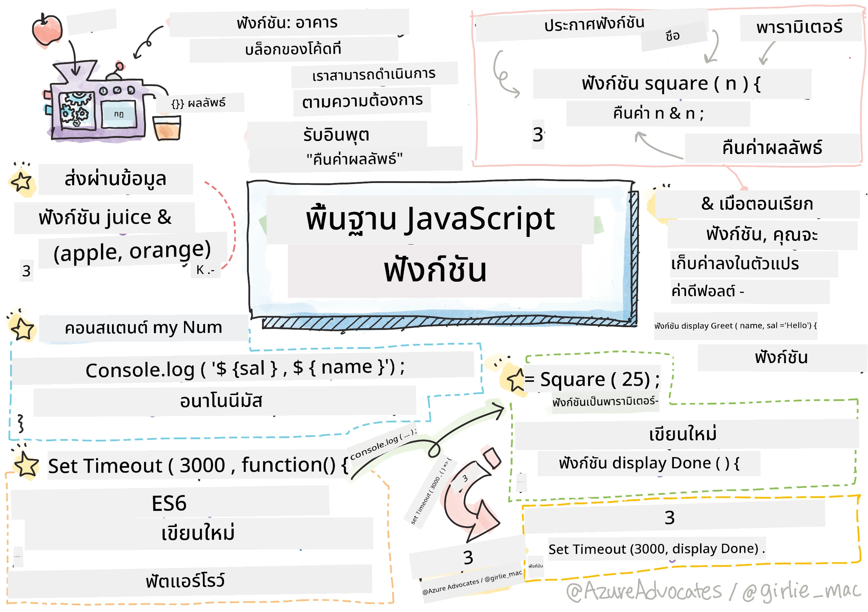Click the pink curved arrow illustration

pos(473,495)
